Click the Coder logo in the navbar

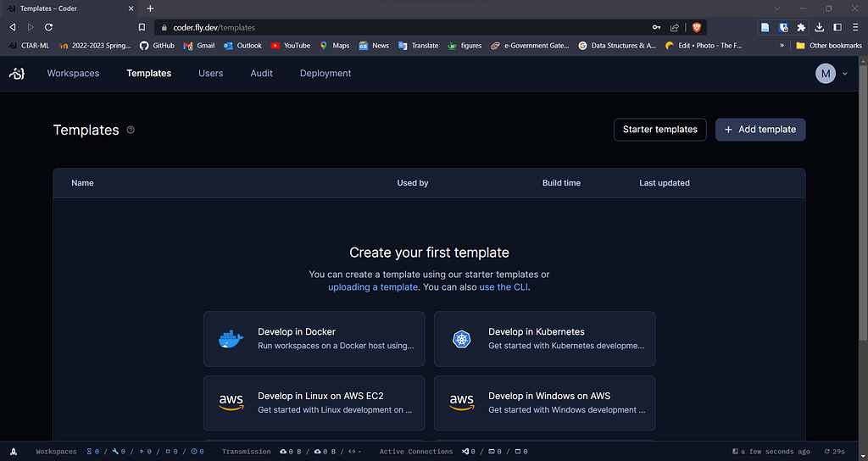point(17,73)
